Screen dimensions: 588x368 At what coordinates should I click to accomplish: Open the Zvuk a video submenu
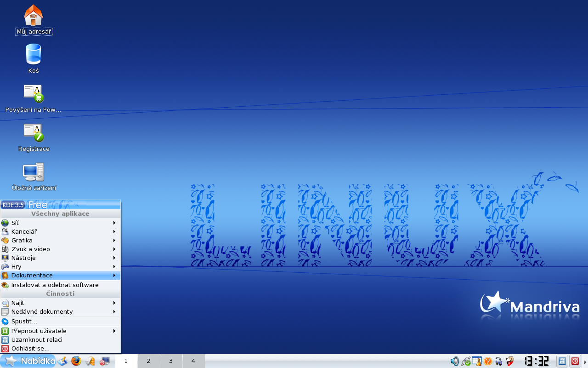click(60, 249)
